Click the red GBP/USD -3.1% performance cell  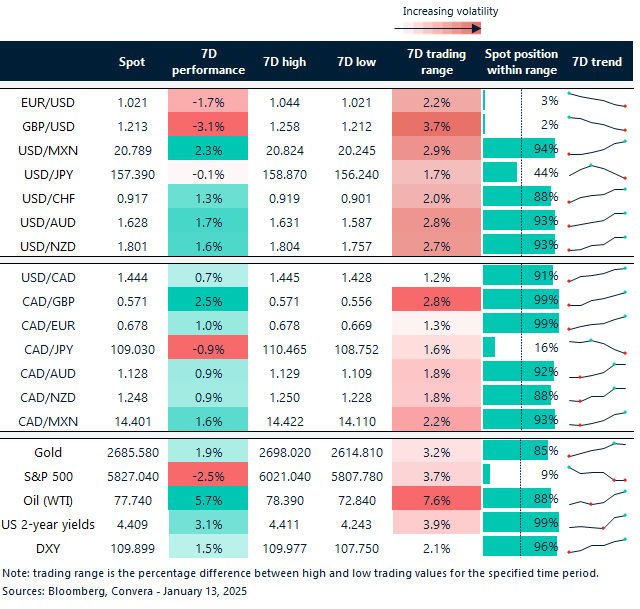click(208, 125)
